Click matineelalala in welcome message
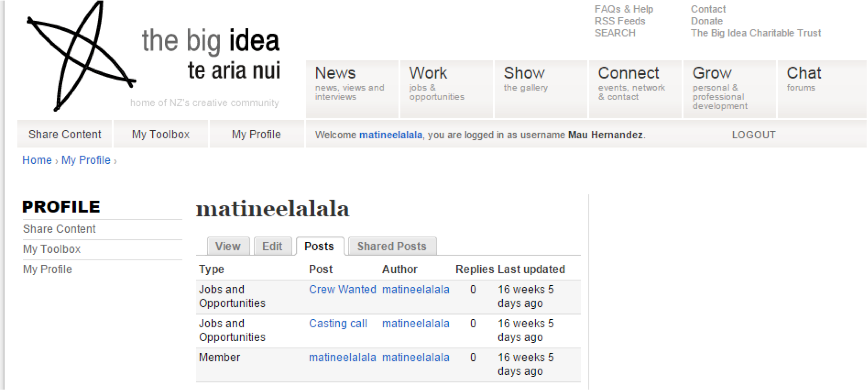The height and width of the screenshot is (390, 867). [x=391, y=135]
